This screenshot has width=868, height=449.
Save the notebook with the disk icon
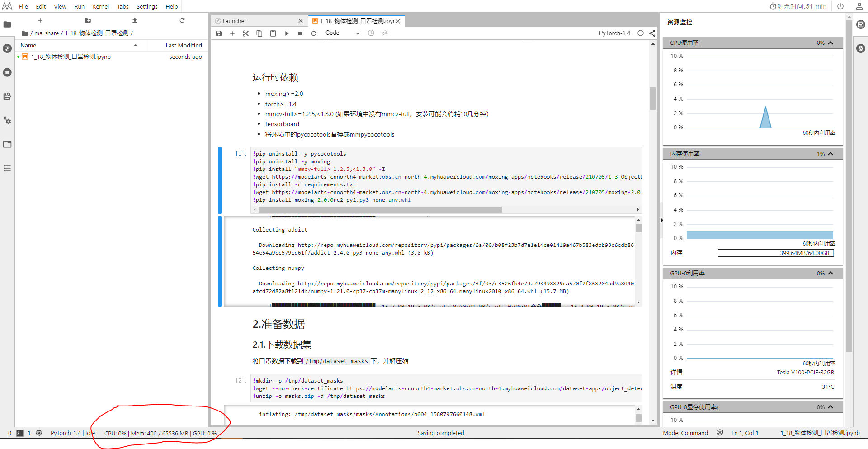tap(219, 33)
